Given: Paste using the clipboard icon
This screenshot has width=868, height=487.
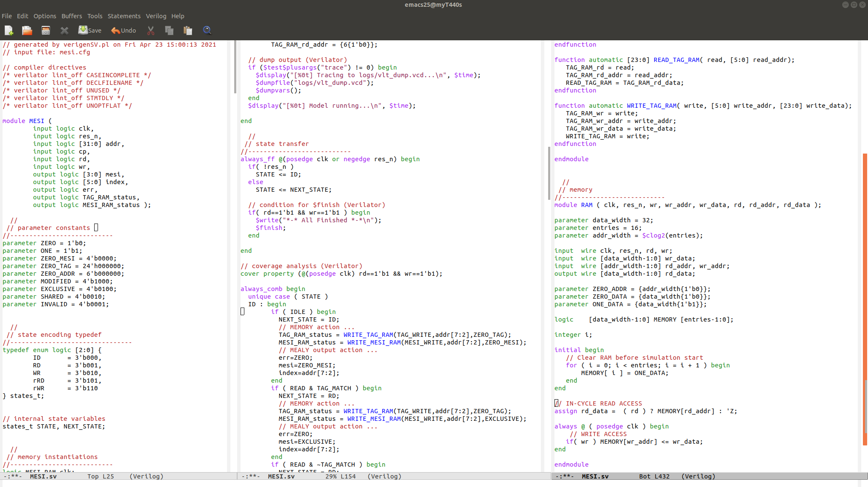Looking at the screenshot, I should pyautogui.click(x=188, y=30).
